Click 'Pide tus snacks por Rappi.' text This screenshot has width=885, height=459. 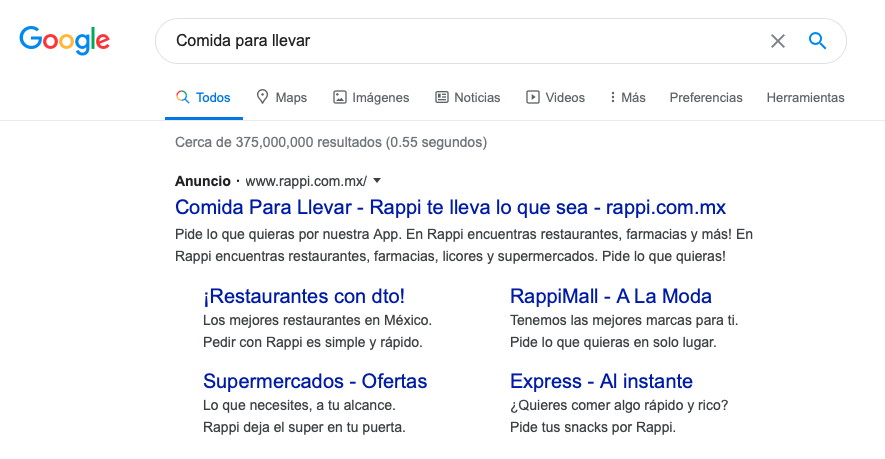pos(593,427)
